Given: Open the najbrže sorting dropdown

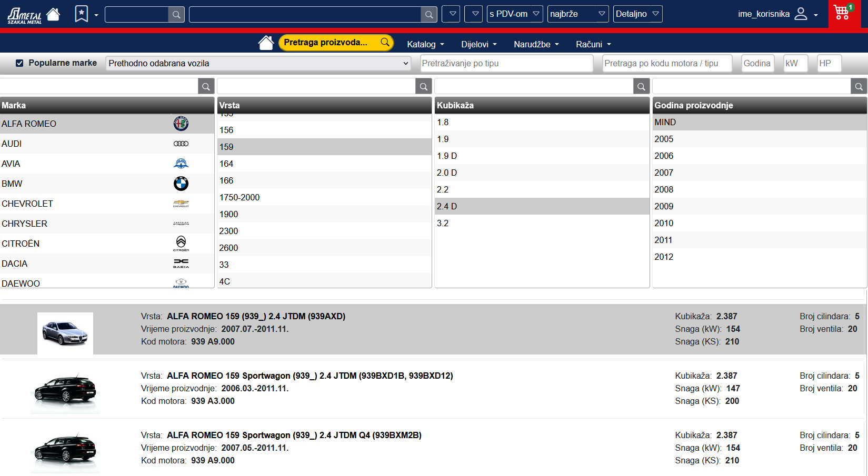Looking at the screenshot, I should coord(577,14).
